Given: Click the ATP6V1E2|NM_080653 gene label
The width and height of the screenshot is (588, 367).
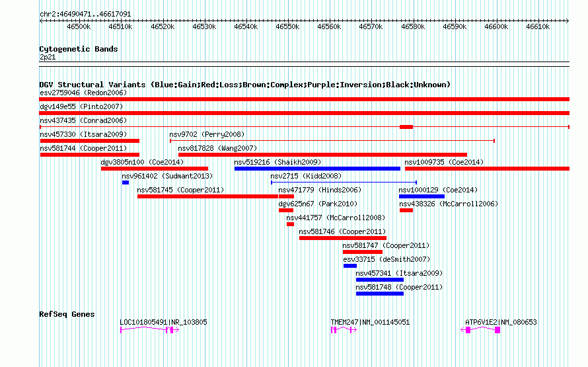Looking at the screenshot, I should [501, 322].
